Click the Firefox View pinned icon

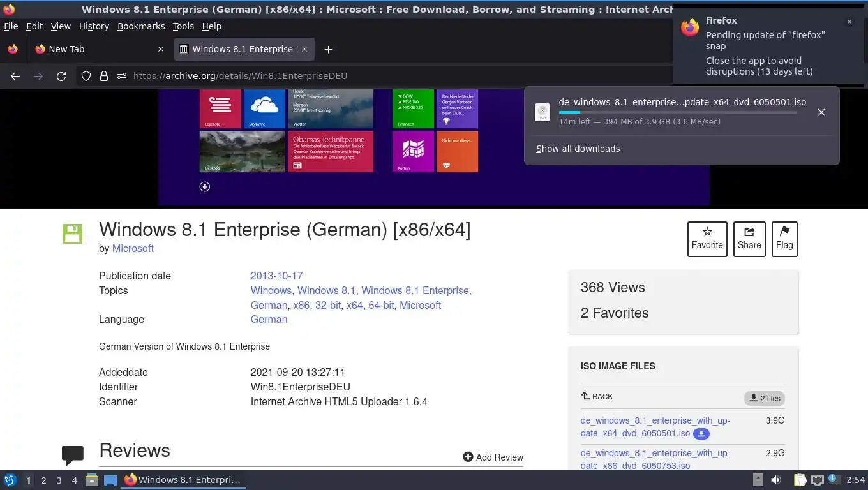click(13, 49)
